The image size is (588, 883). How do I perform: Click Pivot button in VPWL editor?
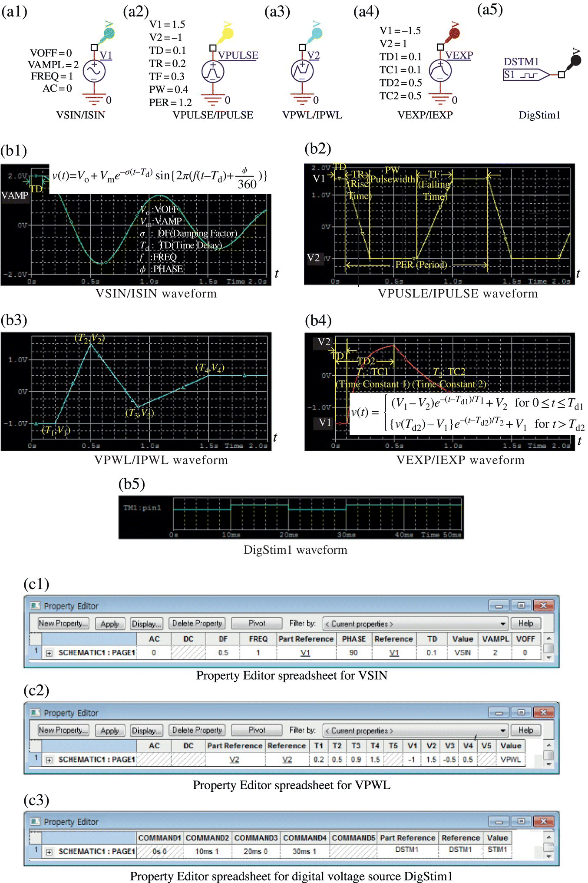[x=257, y=730]
